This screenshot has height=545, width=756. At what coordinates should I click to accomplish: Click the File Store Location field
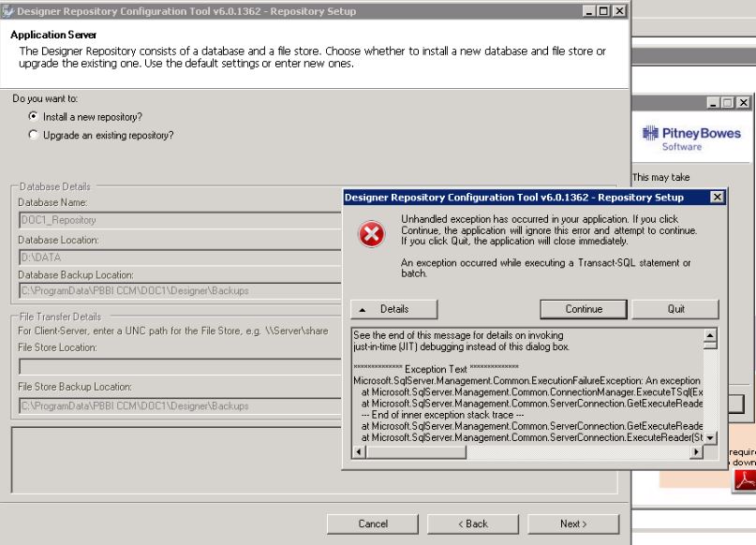pos(178,365)
